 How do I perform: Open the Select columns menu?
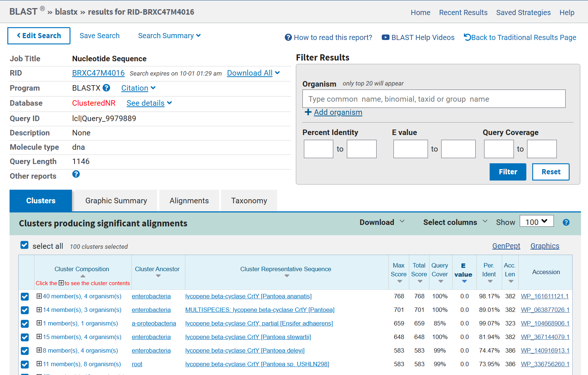coord(455,222)
